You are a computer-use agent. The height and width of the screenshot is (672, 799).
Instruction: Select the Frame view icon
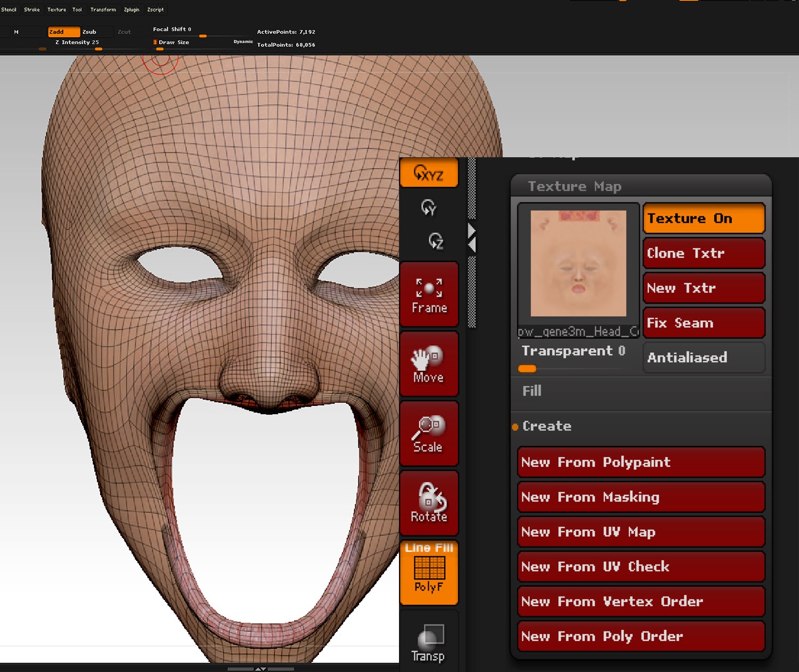(x=429, y=295)
